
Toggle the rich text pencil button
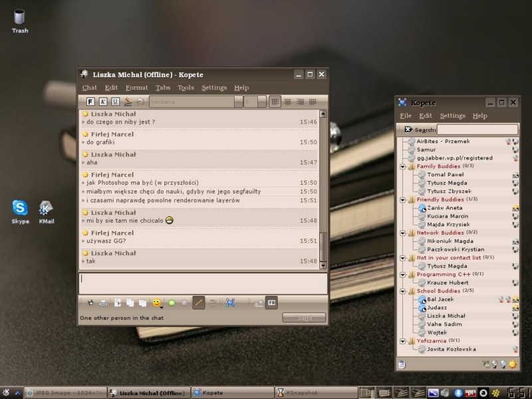pyautogui.click(x=198, y=302)
